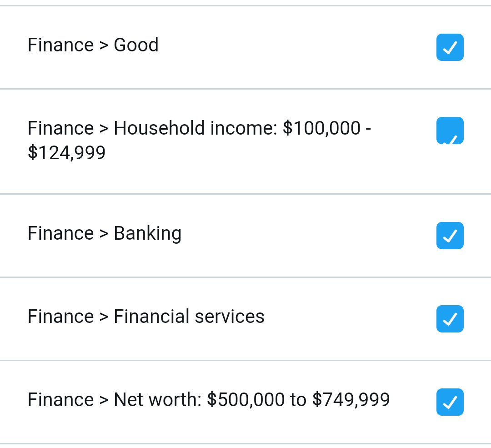
Task: Click the words 'Financial services'
Action: coord(189,317)
